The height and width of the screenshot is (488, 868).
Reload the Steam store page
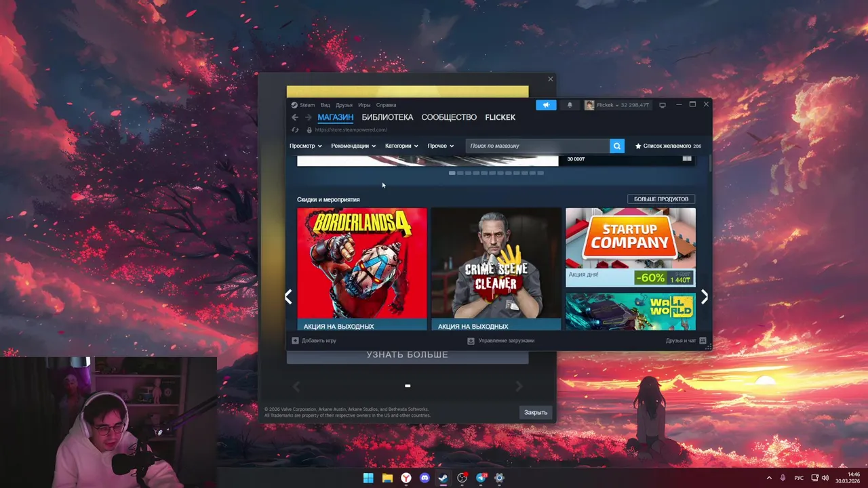(x=295, y=130)
